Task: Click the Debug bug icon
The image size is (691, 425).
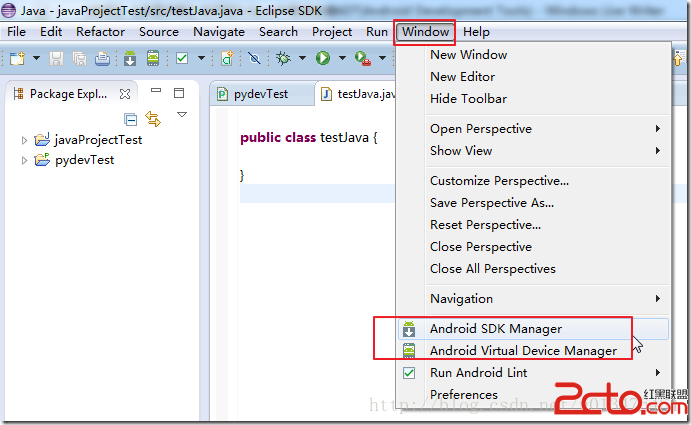Action: 283,58
